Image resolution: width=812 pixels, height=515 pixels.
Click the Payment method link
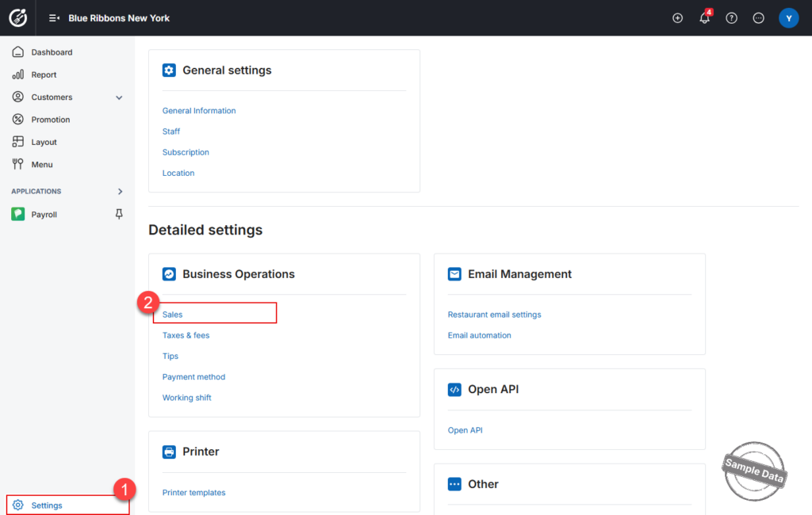tap(193, 377)
